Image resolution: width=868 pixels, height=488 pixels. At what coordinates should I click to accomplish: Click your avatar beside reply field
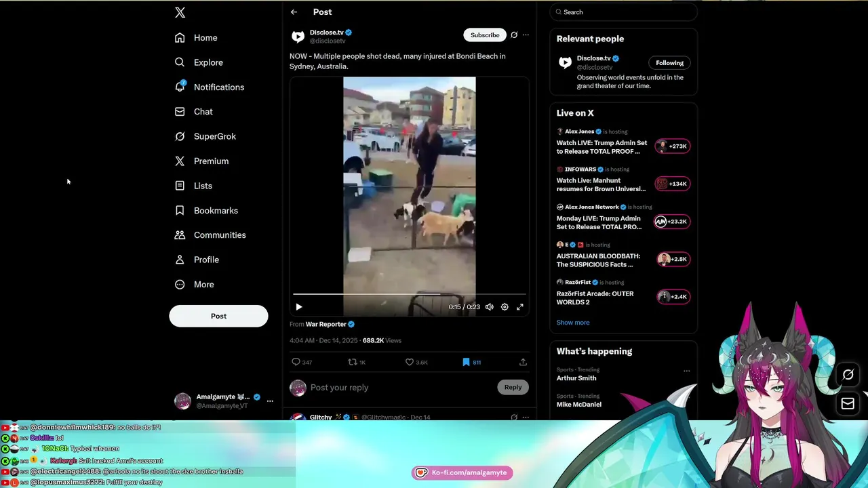click(298, 388)
